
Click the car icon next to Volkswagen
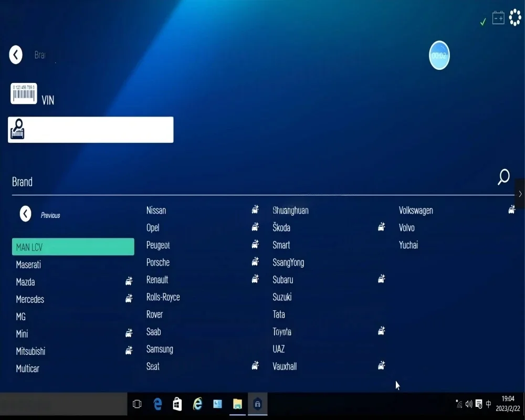click(511, 209)
